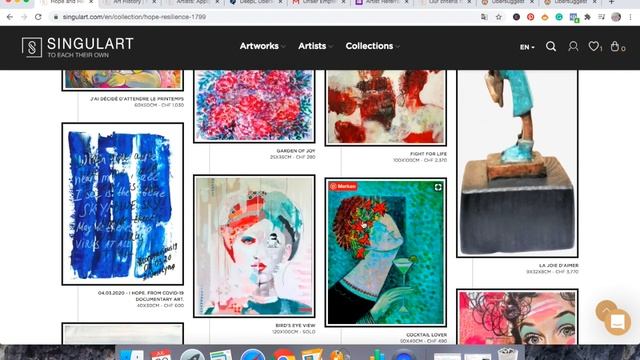View site info lock icon

click(56, 17)
